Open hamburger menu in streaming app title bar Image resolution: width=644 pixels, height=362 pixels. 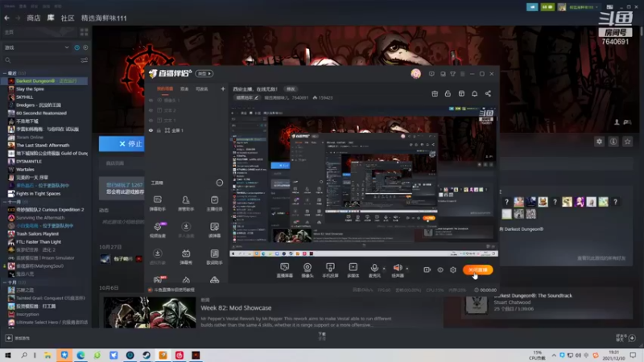point(462,74)
